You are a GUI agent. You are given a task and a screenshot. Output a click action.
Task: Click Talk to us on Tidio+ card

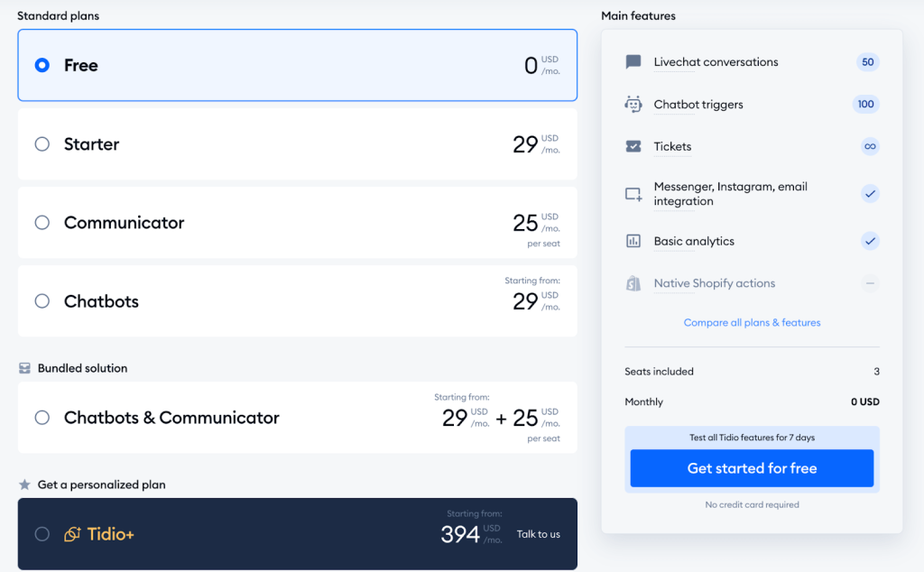pyautogui.click(x=539, y=534)
